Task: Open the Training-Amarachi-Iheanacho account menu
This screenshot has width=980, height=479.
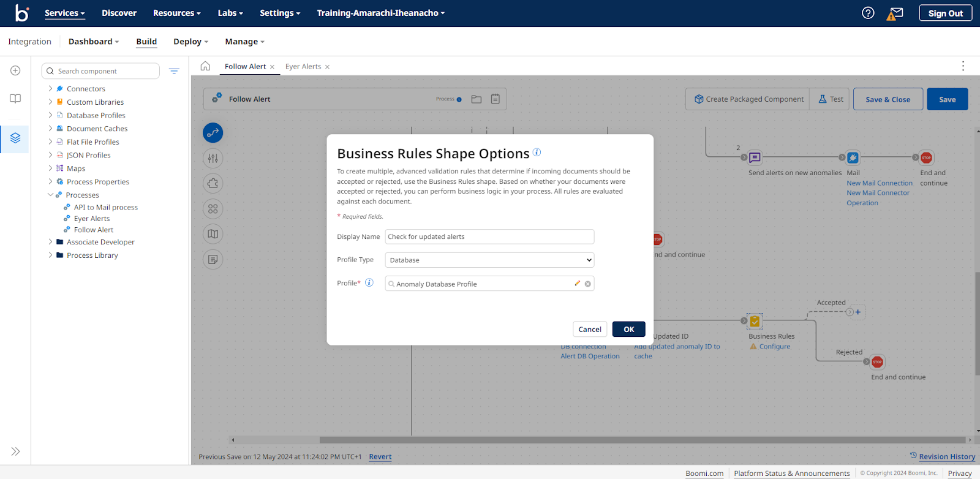Action: coord(381,13)
